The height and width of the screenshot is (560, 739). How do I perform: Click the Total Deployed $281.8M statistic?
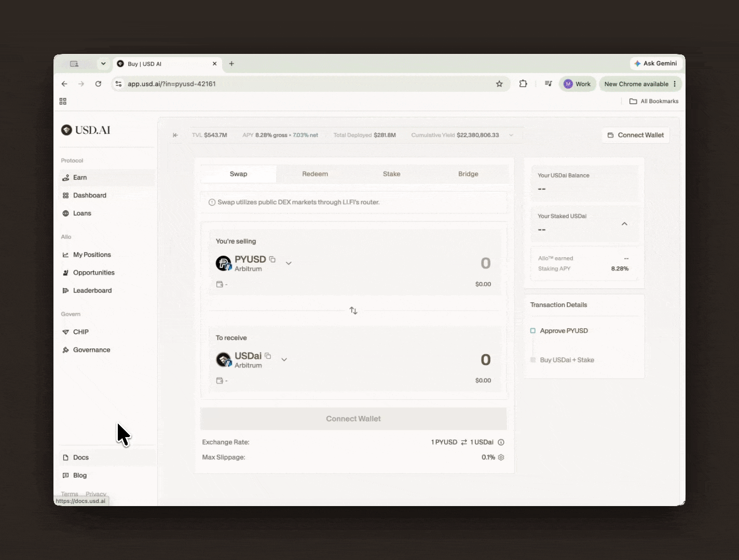[365, 135]
